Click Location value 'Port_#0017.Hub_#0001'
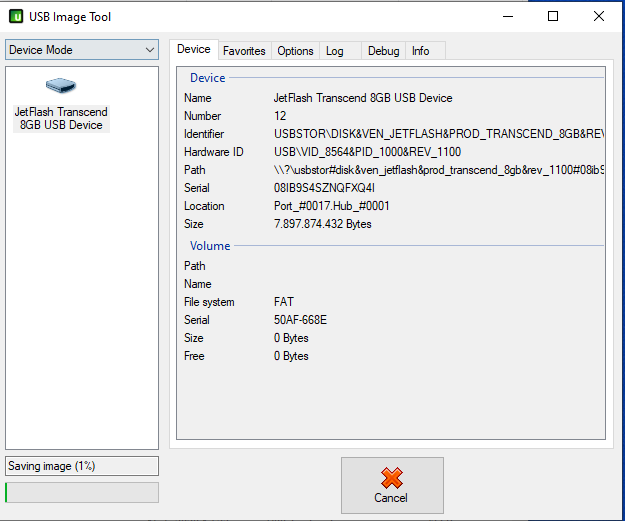The image size is (625, 521). pos(331,206)
